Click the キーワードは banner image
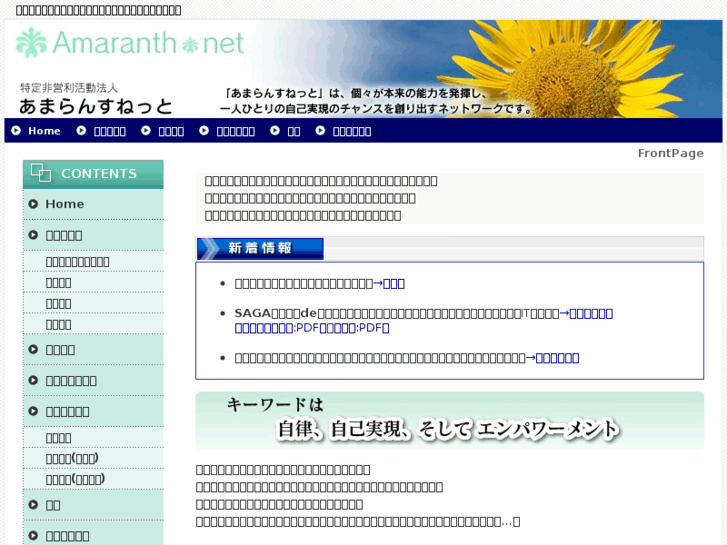This screenshot has height=545, width=727. click(450, 421)
